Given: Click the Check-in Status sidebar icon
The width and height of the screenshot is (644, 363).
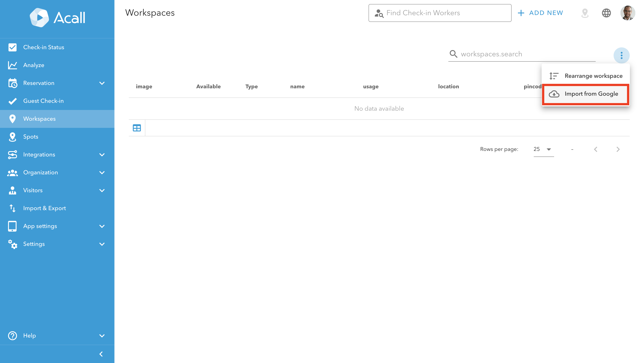Looking at the screenshot, I should click(x=13, y=47).
